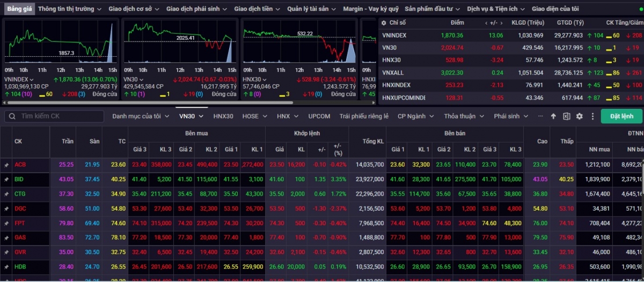Focus the Tìm kiếm CK search field
The image size is (644, 282).
(54, 116)
